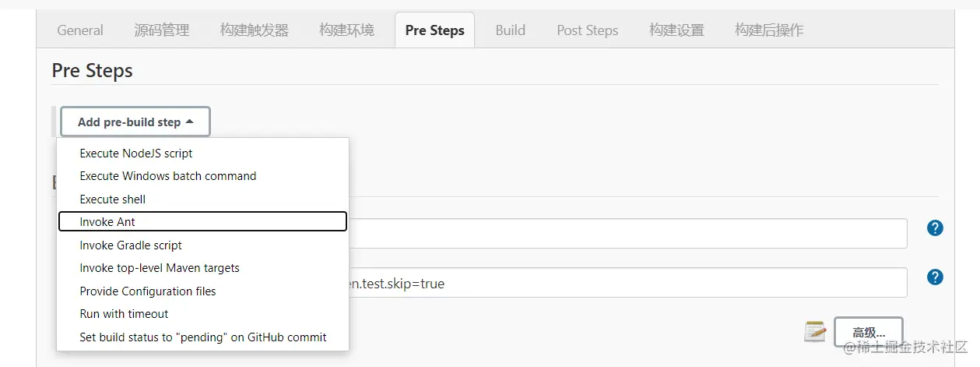Viewport: 980px width, 367px height.
Task: Switch to the Build tab
Action: point(511,30)
